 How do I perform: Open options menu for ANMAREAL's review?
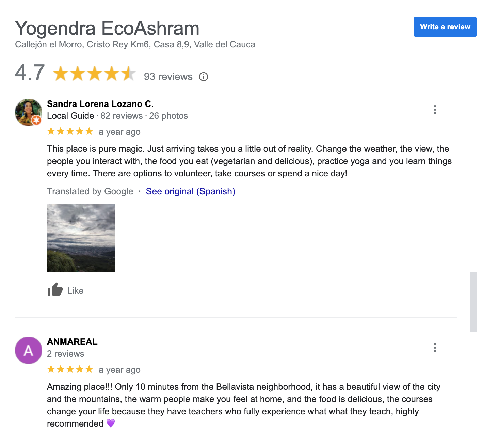pos(435,348)
